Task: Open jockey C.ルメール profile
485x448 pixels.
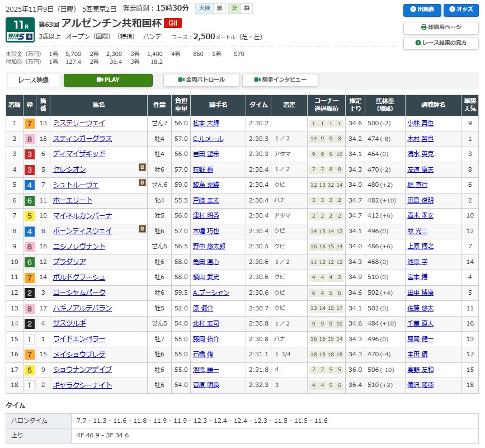Action: (x=208, y=139)
